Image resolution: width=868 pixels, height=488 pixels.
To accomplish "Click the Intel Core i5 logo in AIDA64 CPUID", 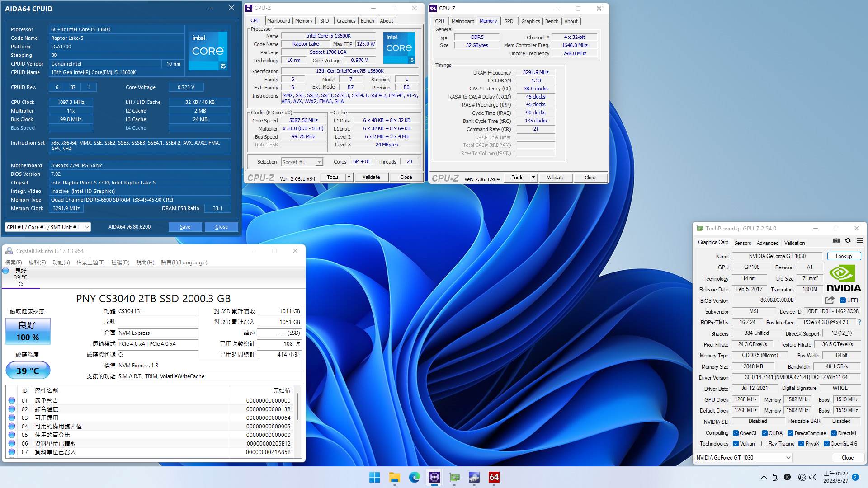I will click(x=208, y=51).
